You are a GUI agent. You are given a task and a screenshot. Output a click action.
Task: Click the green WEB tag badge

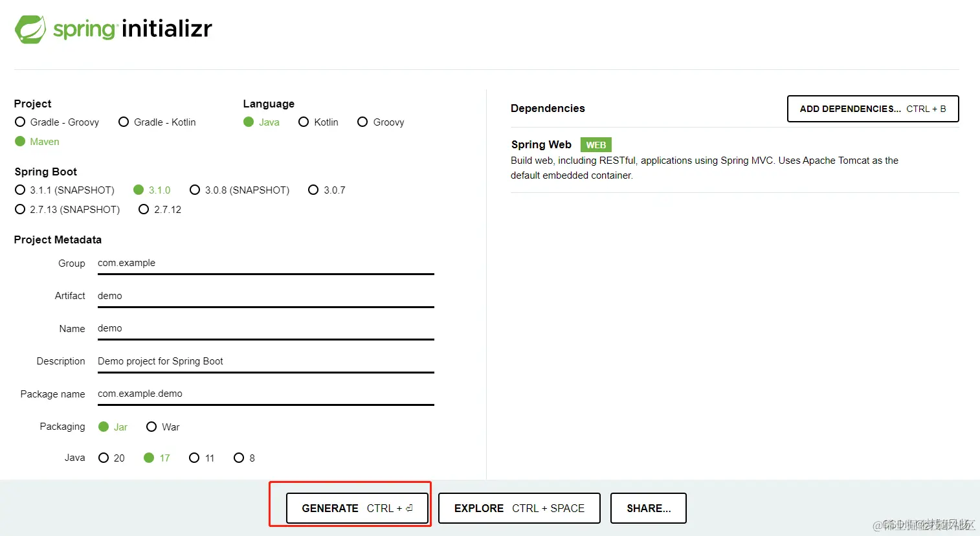pyautogui.click(x=596, y=145)
